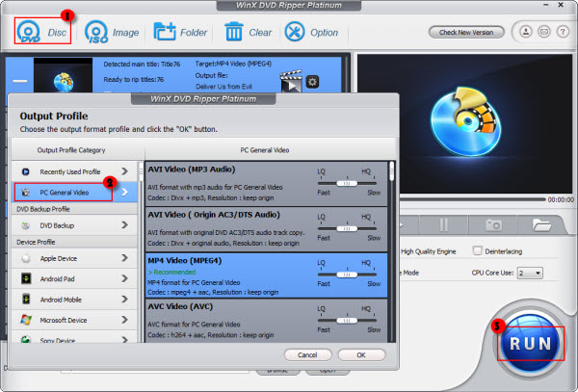Toggle the Deinterlacing checkbox
Viewport: 578px width, 392px height.
point(478,250)
